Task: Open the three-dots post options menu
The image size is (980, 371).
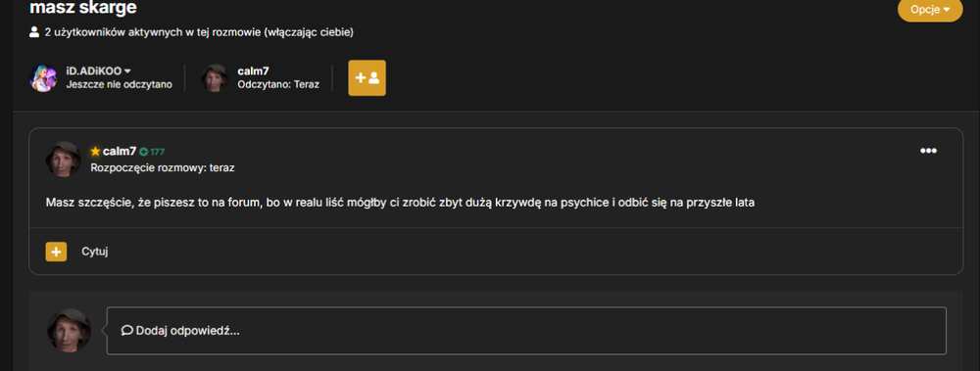Action: 928,151
